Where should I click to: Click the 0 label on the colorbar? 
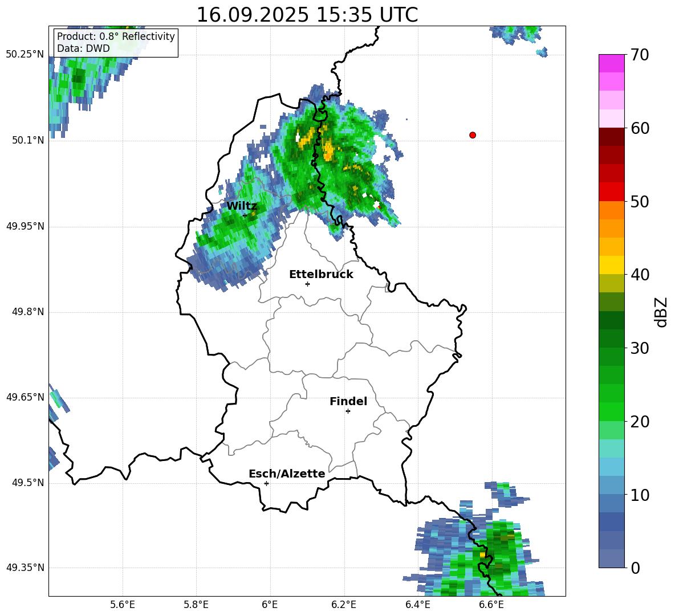635,568
